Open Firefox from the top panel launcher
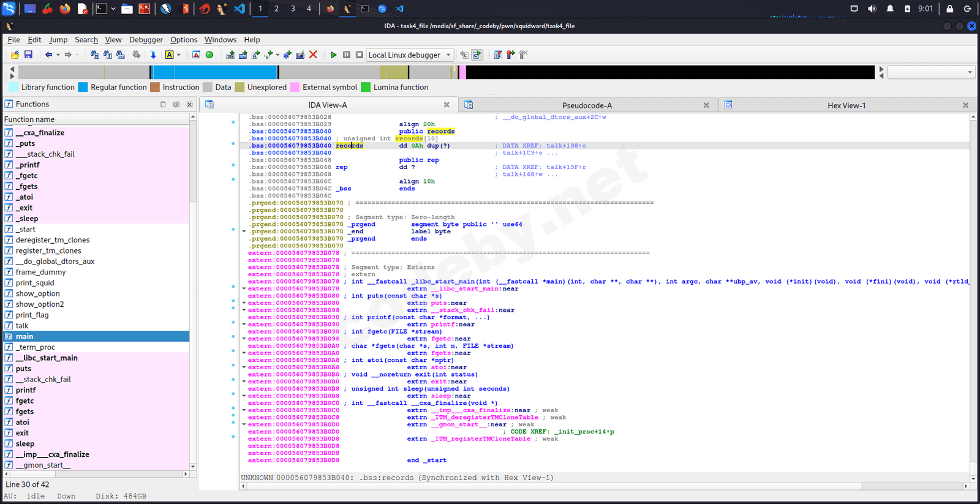The image size is (980, 504). (x=64, y=9)
